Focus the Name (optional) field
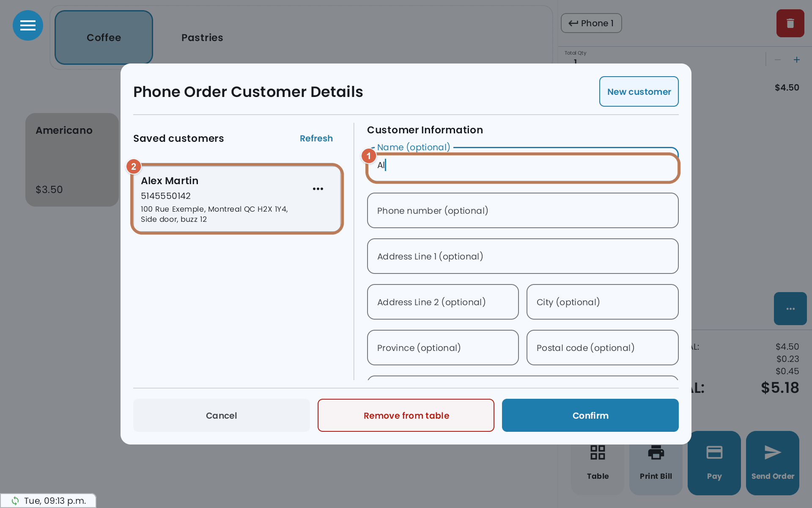The height and width of the screenshot is (508, 812). pos(523,166)
